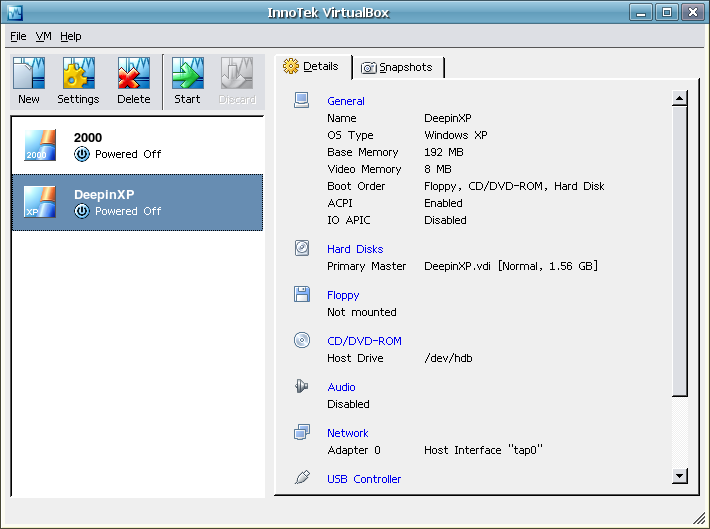Click the 'Base Memory' label
The width and height of the screenshot is (710, 529).
click(363, 152)
